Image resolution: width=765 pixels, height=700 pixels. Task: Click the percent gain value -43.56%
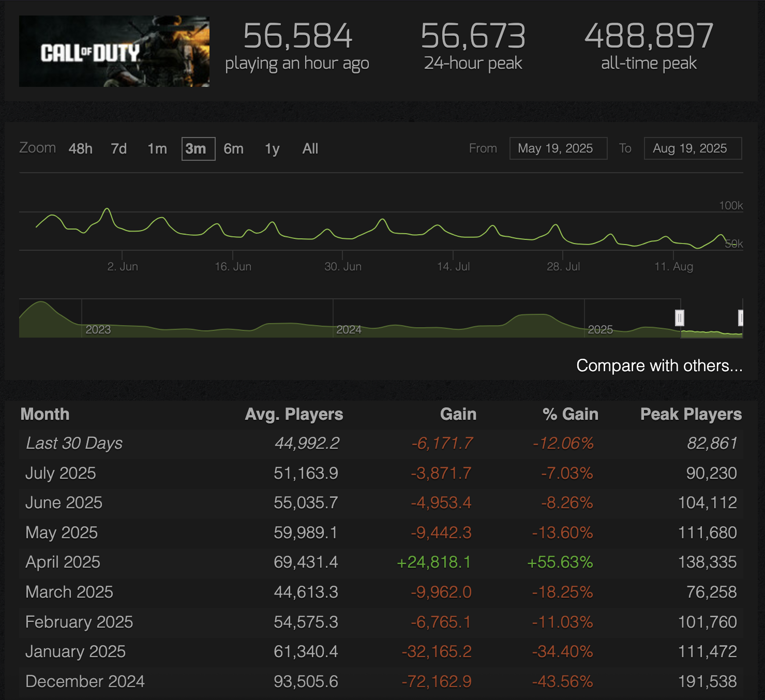tap(563, 681)
